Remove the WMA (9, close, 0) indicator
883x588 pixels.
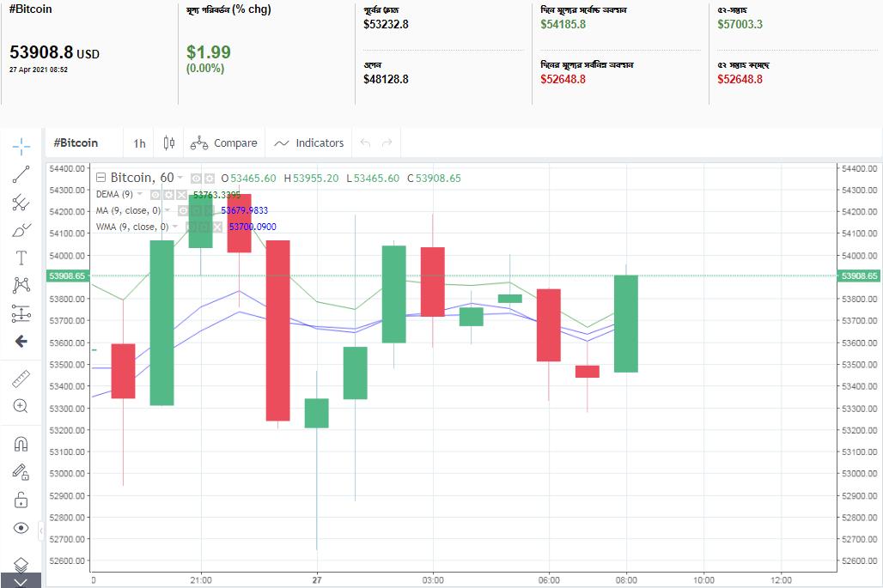coord(217,227)
